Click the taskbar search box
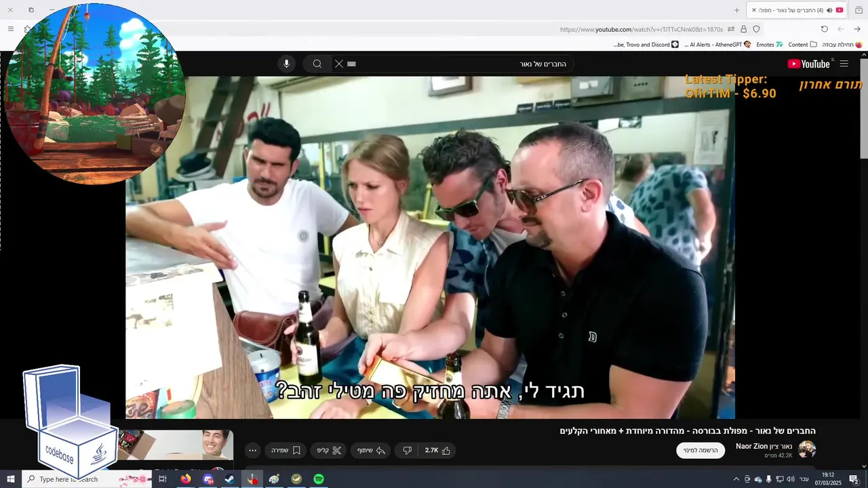 coord(87,479)
